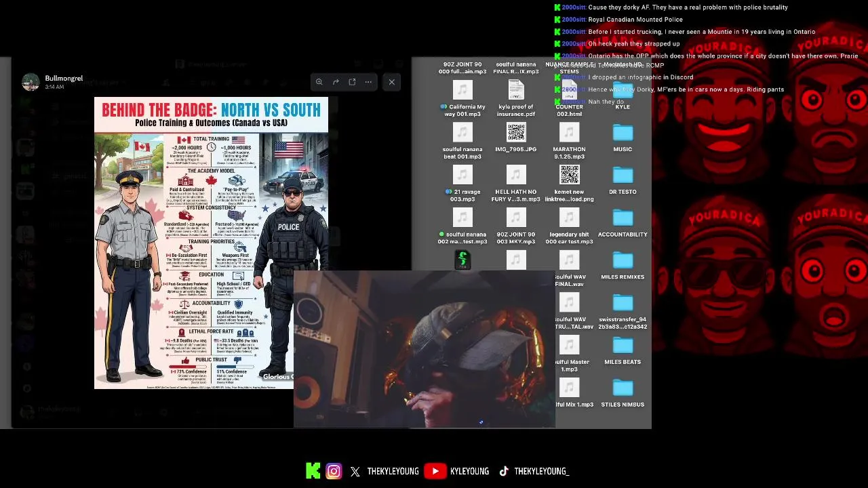Click the X logo in the footer
Image resolution: width=868 pixels, height=488 pixels.
[355, 472]
